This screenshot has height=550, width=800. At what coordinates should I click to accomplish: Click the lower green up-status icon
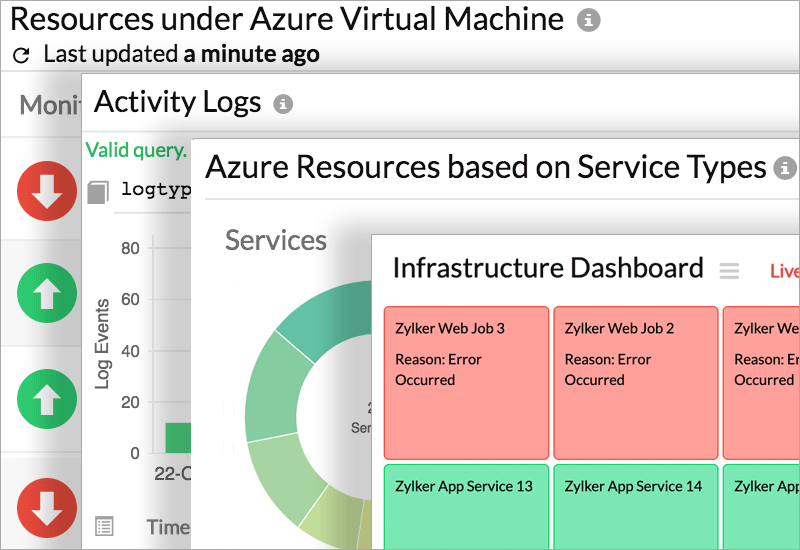47,399
